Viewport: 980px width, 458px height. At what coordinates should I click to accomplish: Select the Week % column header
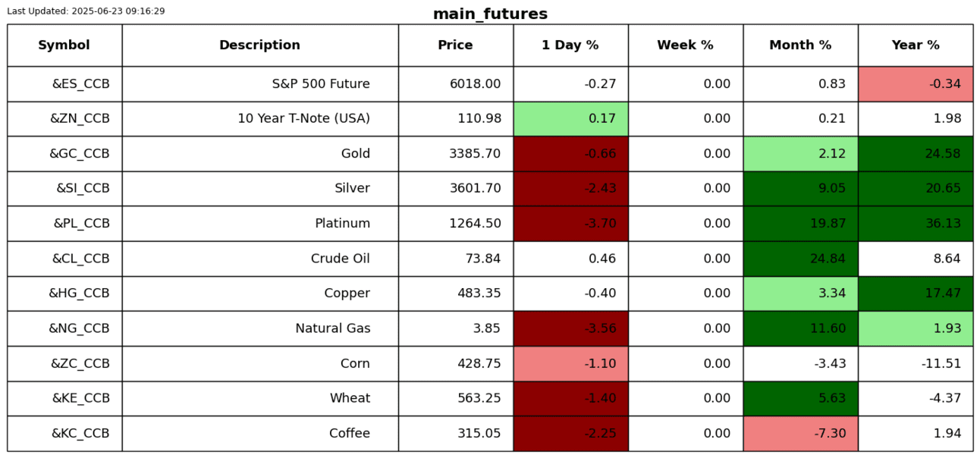[685, 45]
